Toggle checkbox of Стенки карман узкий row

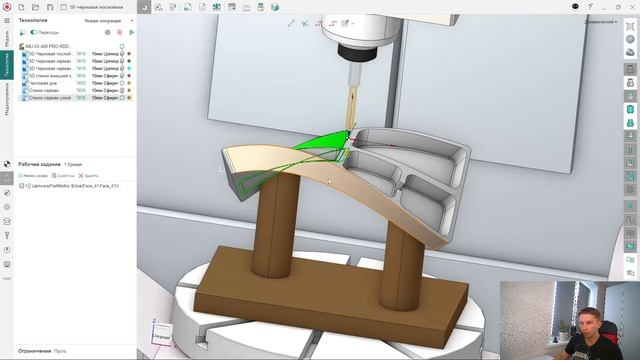122,98
